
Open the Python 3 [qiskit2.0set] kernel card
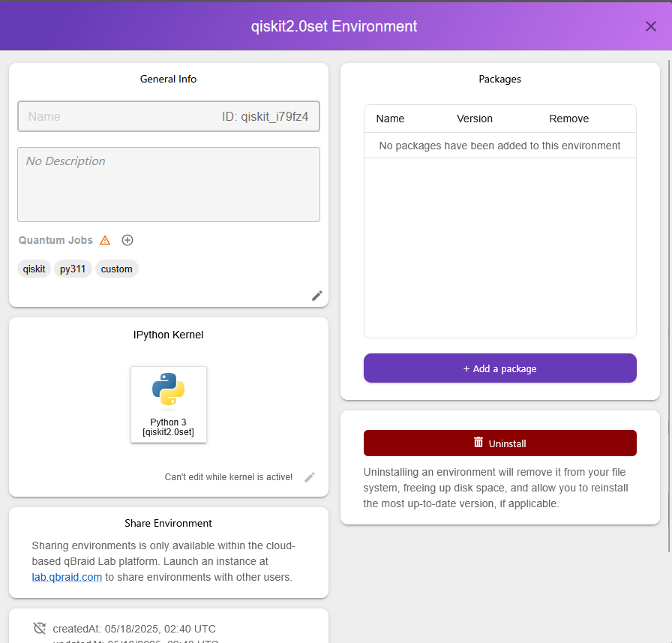[x=169, y=404]
